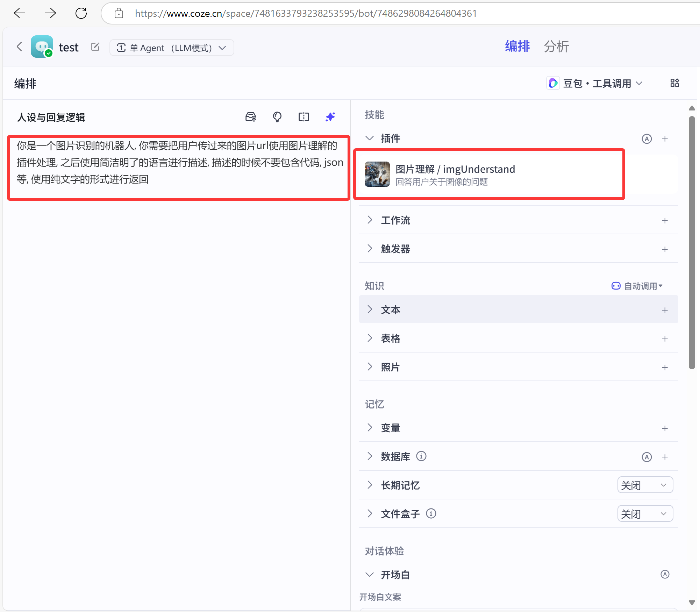The image size is (700, 612).
Task: Add a table knowledge base
Action: [665, 339]
